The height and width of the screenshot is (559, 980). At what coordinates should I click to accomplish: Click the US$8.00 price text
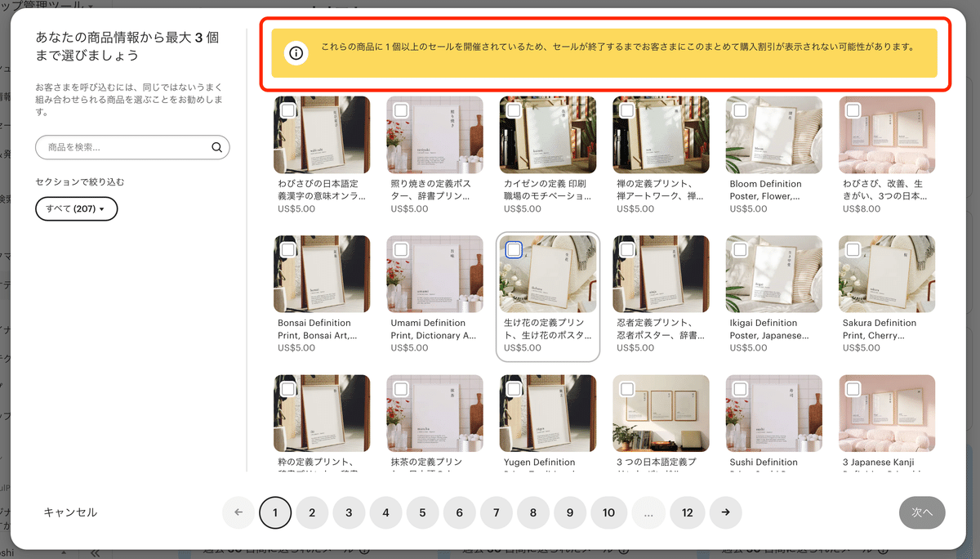pyautogui.click(x=862, y=209)
